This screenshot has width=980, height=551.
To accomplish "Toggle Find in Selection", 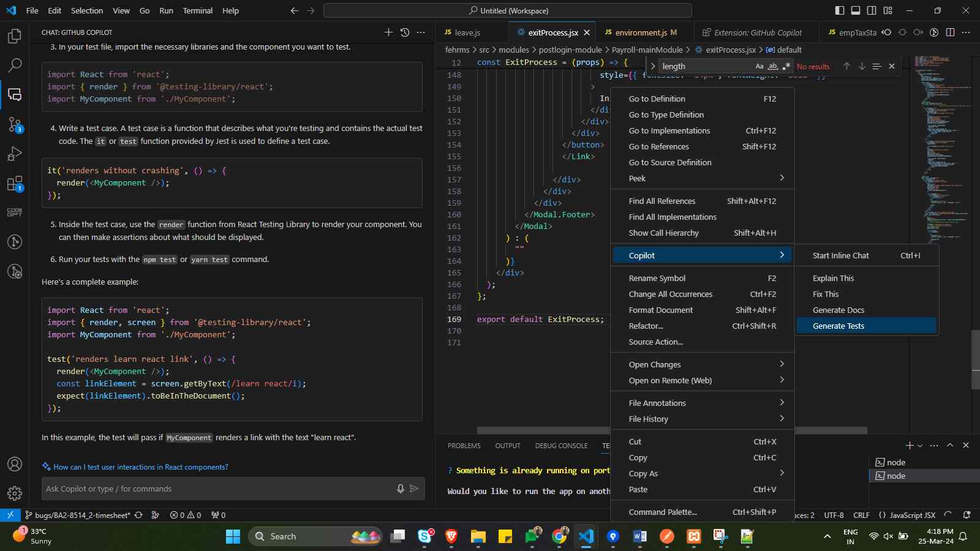I will coord(876,66).
